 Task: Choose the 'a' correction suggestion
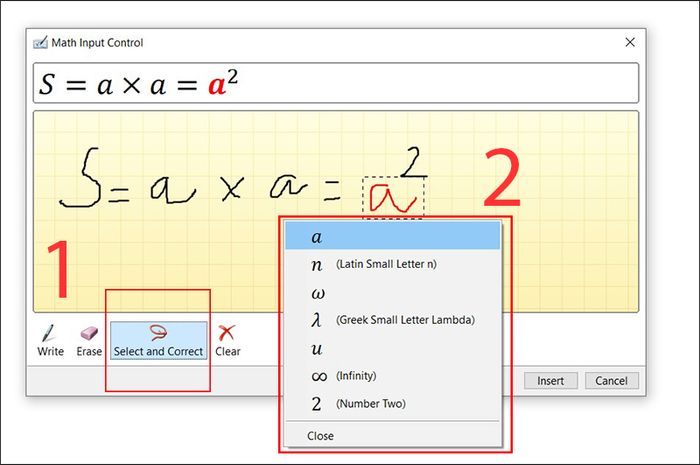(x=392, y=236)
